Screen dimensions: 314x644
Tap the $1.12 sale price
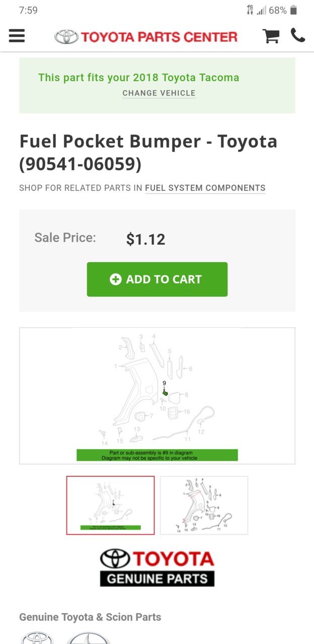pyautogui.click(x=145, y=240)
